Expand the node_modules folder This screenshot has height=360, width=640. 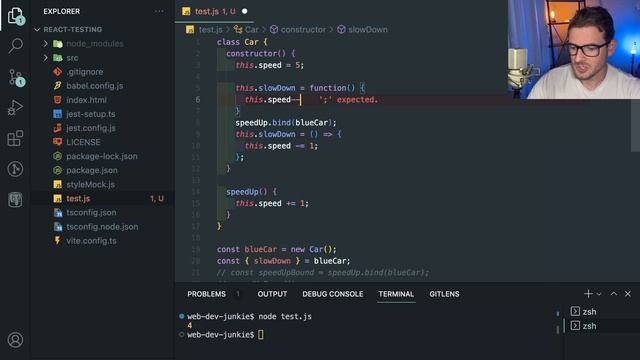pyautogui.click(x=46, y=44)
